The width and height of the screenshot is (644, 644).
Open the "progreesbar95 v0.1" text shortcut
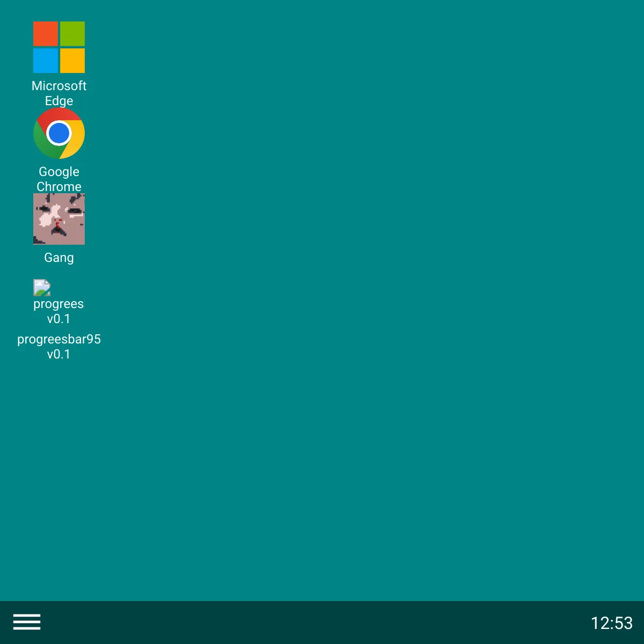59,347
